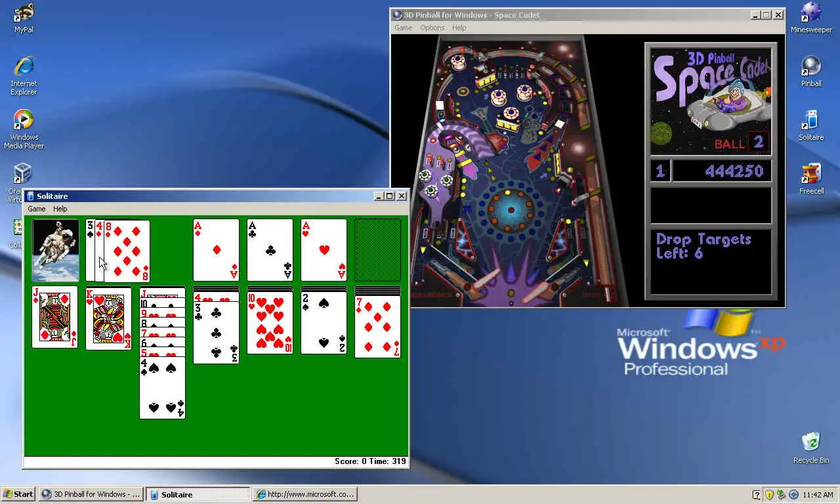Minimize the 3D Pinball window
Viewport: 840px width, 504px height.
point(755,15)
